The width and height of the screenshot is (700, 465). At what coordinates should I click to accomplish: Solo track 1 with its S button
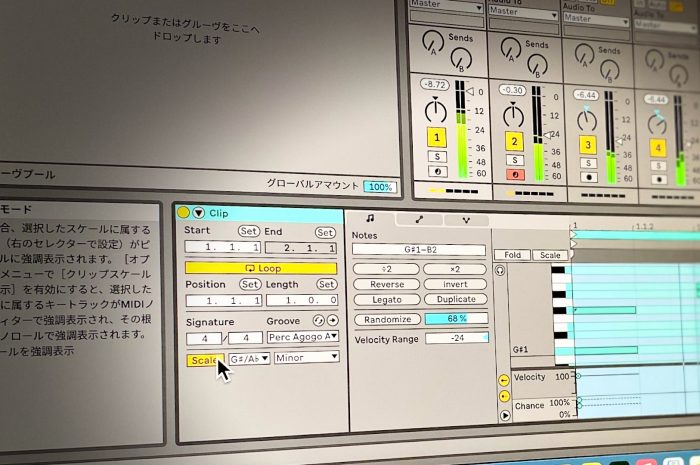coord(438,157)
